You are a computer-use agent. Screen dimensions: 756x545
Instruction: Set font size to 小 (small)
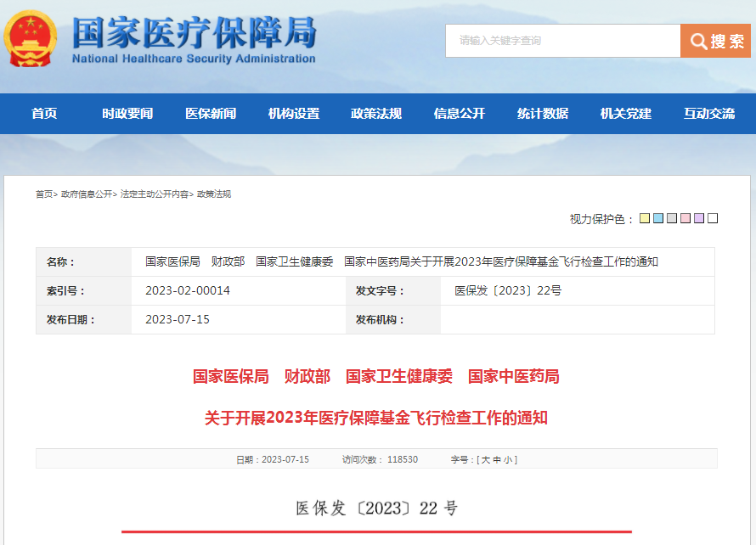click(x=508, y=460)
